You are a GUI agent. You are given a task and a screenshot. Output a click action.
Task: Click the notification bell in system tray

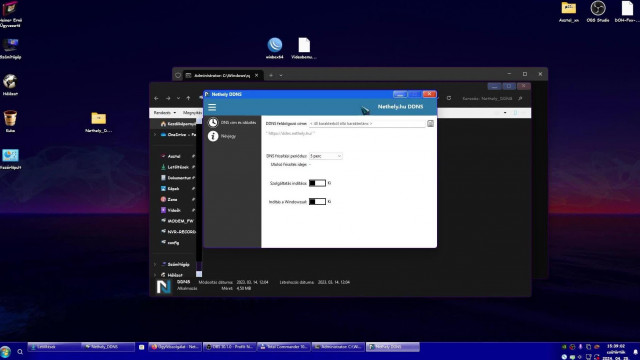pos(636,352)
